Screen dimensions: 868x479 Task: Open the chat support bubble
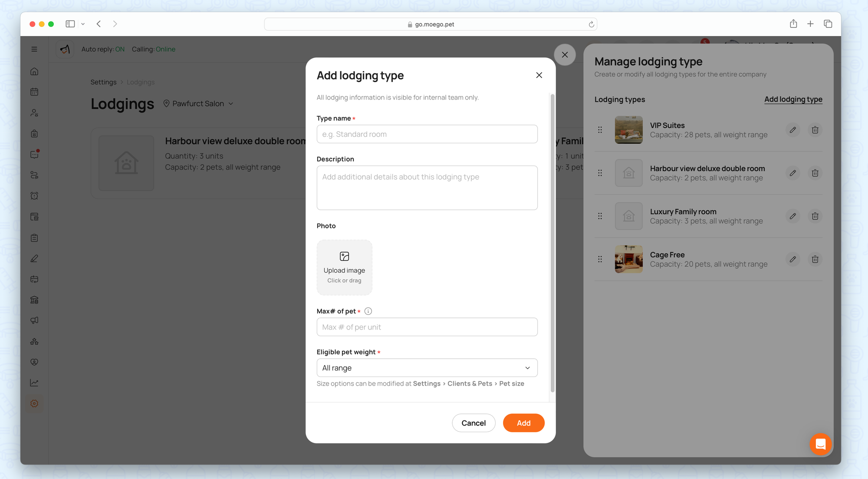[820, 444]
